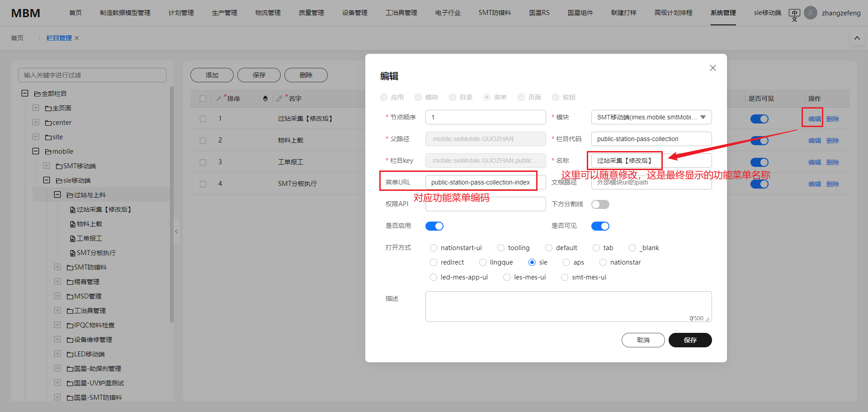This screenshot has height=412, width=868.
Task: Collapse the breadcrumb bar with the chevron icon
Action: (x=857, y=38)
